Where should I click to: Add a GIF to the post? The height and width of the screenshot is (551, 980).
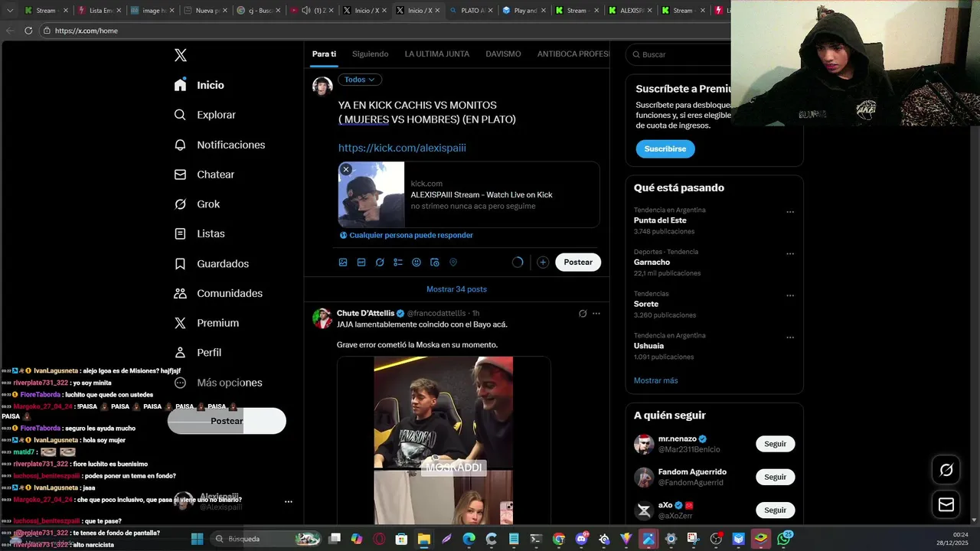pos(361,262)
